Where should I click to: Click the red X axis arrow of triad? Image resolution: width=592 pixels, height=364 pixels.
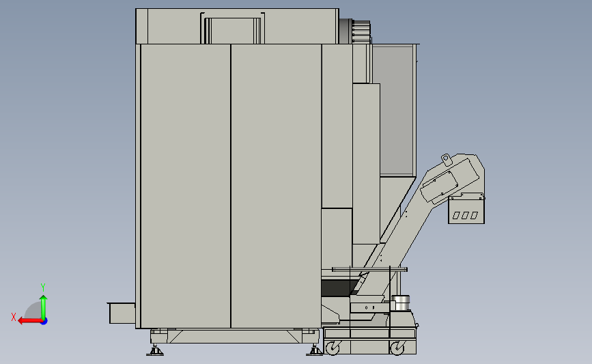coord(30,321)
